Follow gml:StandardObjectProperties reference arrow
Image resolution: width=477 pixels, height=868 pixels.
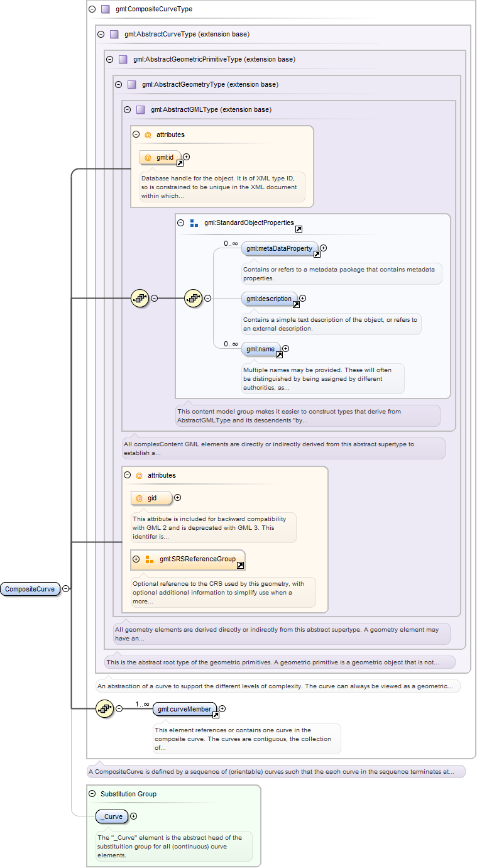pos(299,229)
